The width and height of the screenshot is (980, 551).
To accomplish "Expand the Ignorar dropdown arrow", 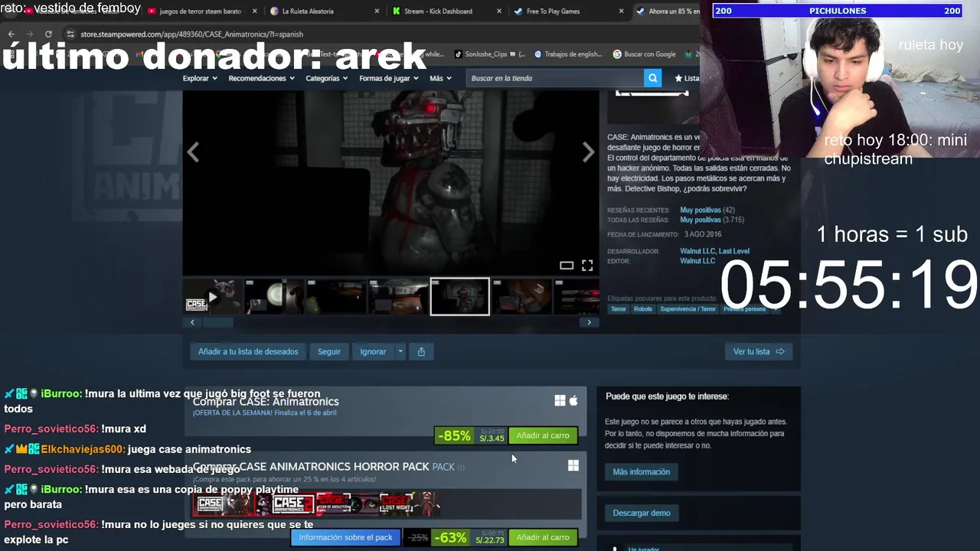I will coord(400,351).
